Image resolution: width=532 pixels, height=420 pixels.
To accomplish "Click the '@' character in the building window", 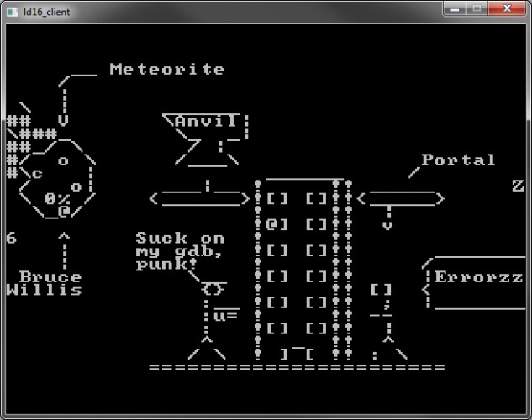I will (272, 224).
